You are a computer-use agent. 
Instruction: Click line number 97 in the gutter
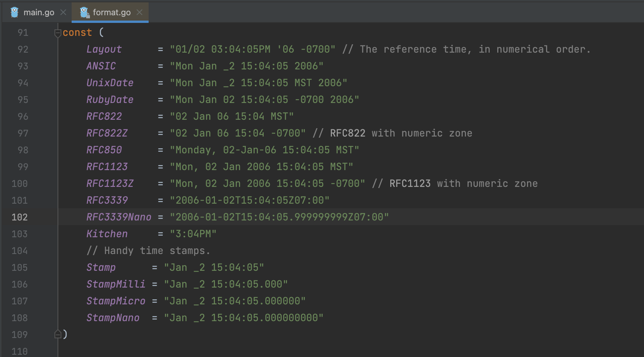pyautogui.click(x=23, y=133)
